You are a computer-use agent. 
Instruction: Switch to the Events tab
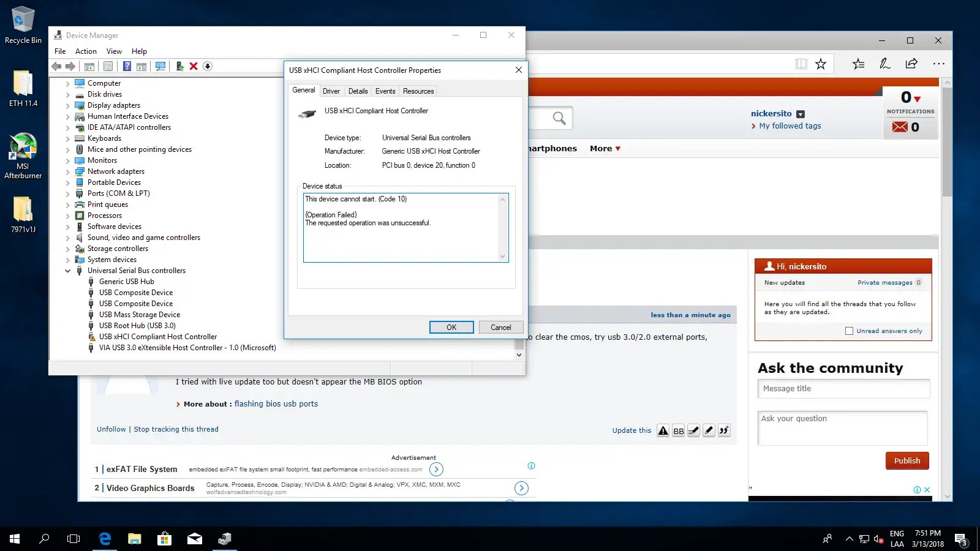(385, 91)
